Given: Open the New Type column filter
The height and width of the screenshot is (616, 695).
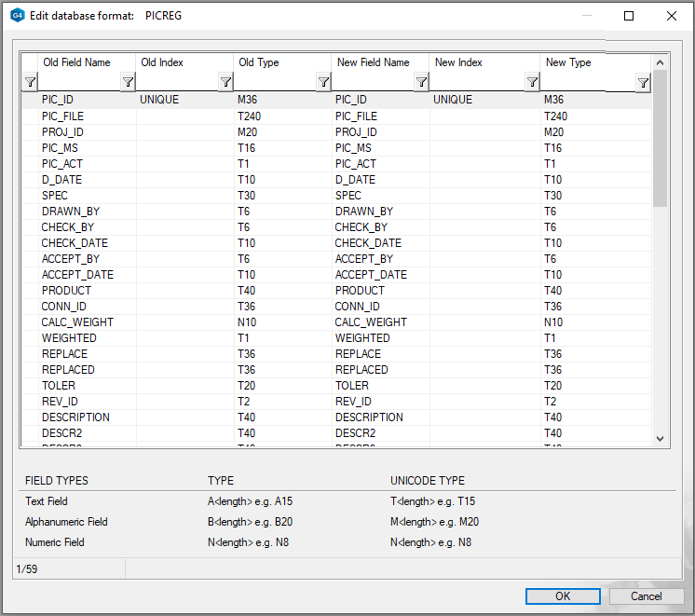Looking at the screenshot, I should pyautogui.click(x=643, y=84).
